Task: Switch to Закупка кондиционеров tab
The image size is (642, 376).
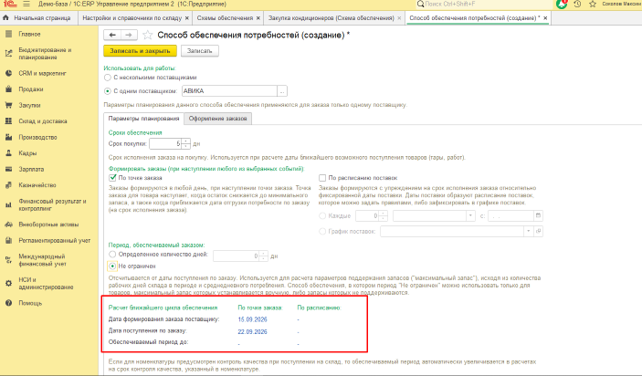Action: pos(331,18)
